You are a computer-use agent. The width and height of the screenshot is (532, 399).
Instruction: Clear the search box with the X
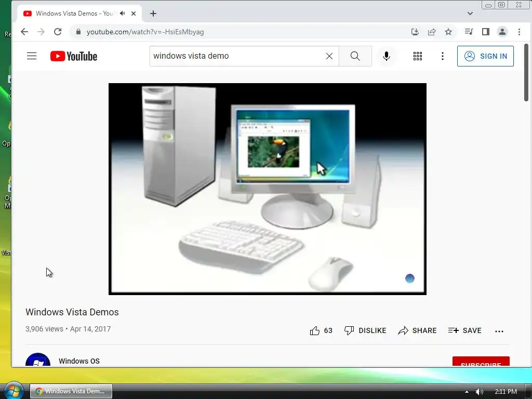tap(329, 56)
